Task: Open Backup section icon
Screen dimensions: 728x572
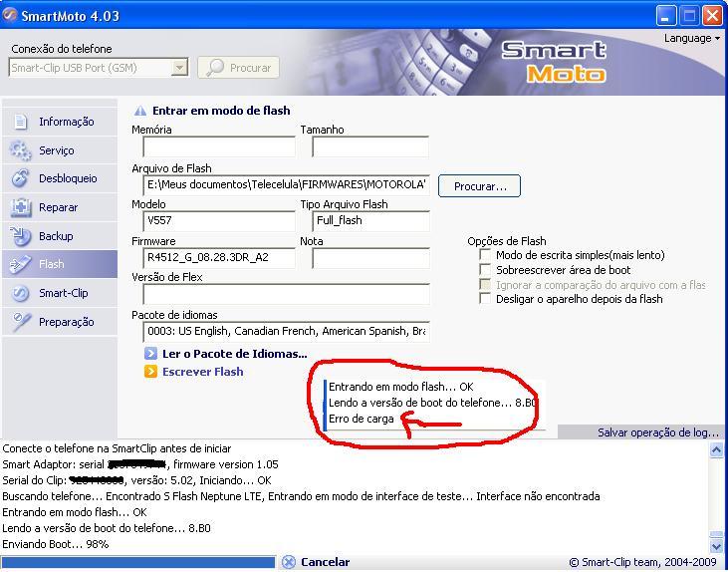Action: pyautogui.click(x=21, y=236)
